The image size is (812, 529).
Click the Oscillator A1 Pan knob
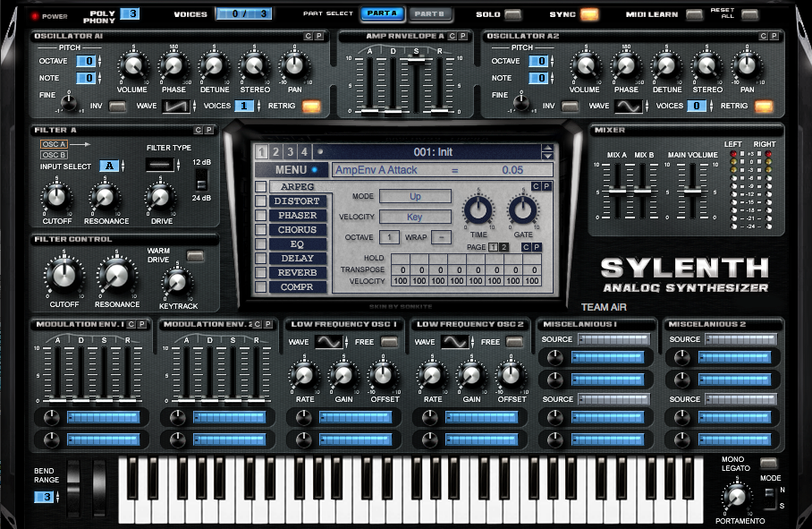tap(294, 66)
